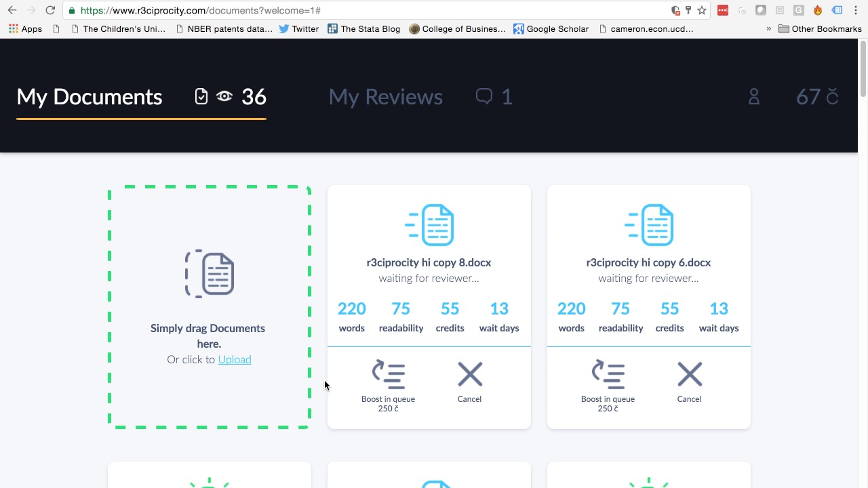The image size is (868, 488).
Task: Click the green padlock in the address bar
Action: tap(72, 10)
